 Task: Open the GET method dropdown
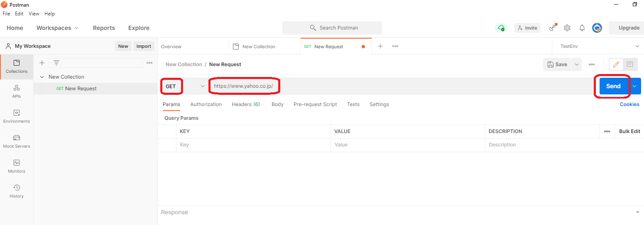tap(185, 86)
